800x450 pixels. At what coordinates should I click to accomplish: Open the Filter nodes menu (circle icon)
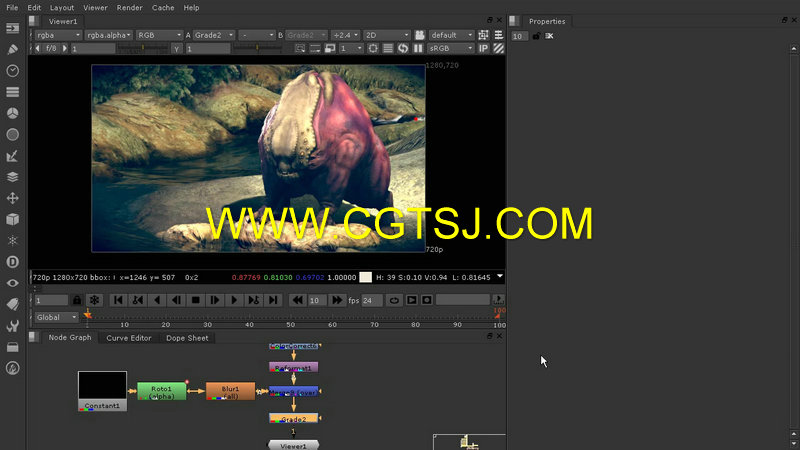[x=12, y=134]
